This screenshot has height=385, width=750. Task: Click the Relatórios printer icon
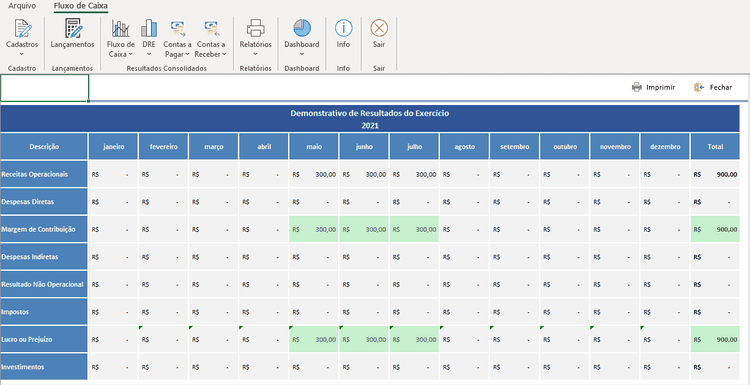tap(255, 28)
